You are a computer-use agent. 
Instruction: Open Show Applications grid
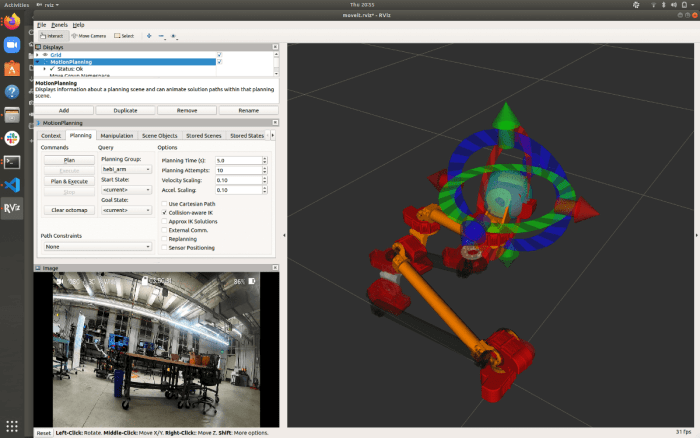coord(12,426)
